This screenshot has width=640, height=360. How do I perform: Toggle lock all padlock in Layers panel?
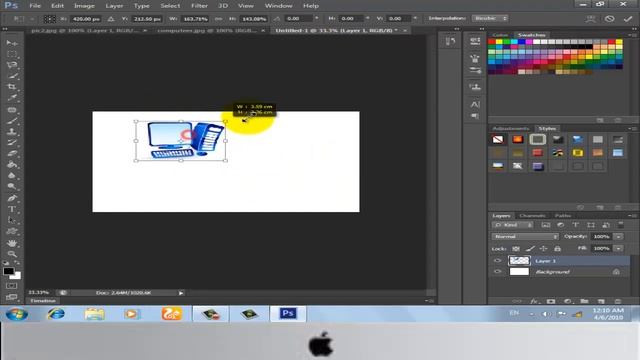pyautogui.click(x=558, y=248)
